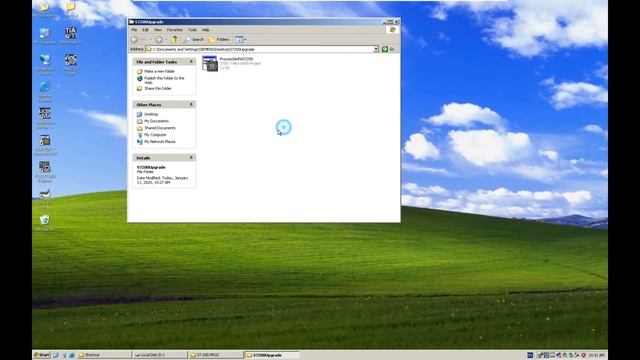Click the Forward arrow in Explorer toolbar
Image resolution: width=640 pixels, height=360 pixels.
(x=159, y=39)
